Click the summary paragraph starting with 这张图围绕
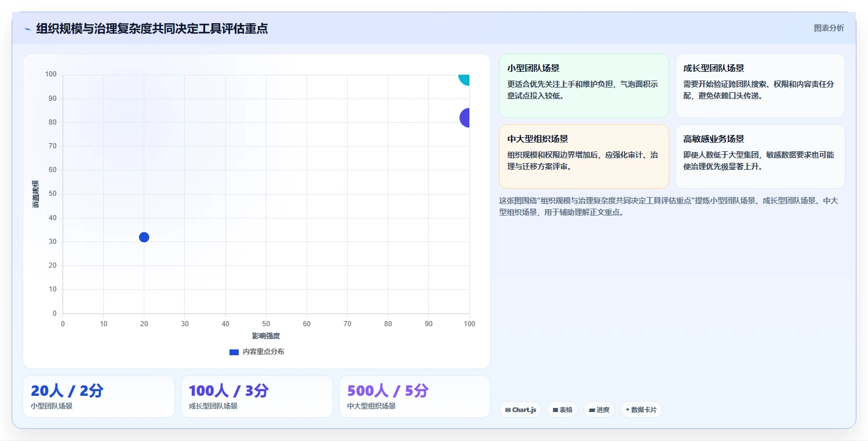Viewport: 868px width, 441px height. click(x=669, y=206)
